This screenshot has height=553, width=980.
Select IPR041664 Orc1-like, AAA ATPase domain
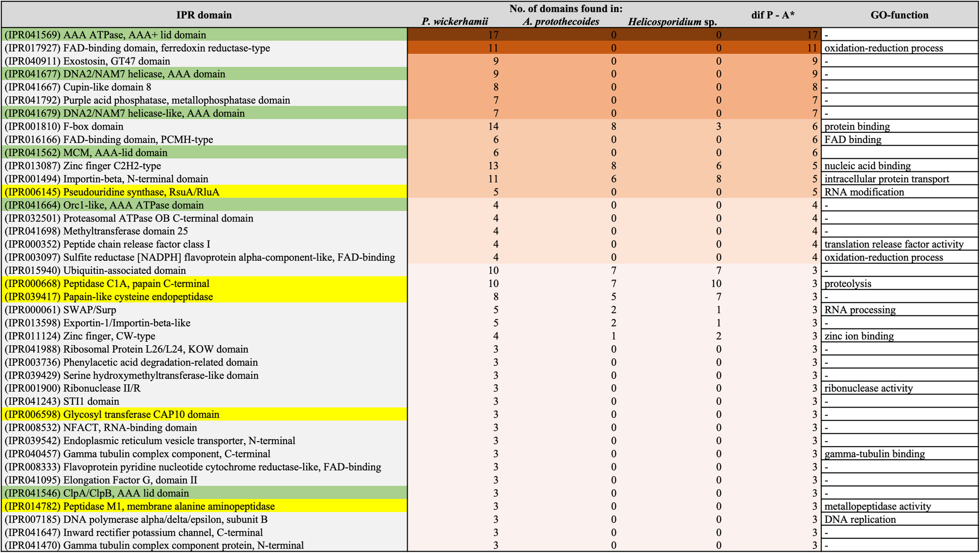pyautogui.click(x=204, y=205)
